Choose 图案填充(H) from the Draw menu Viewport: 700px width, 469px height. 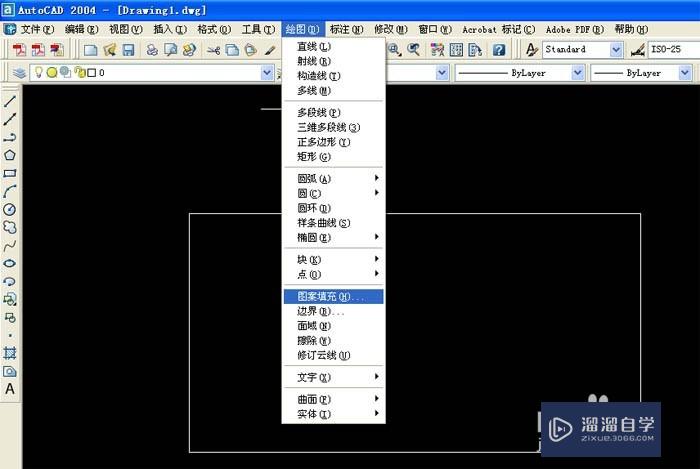[333, 296]
